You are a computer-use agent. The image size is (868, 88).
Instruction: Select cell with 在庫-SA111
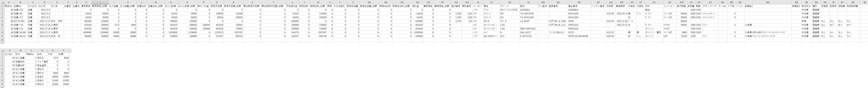pos(20,36)
